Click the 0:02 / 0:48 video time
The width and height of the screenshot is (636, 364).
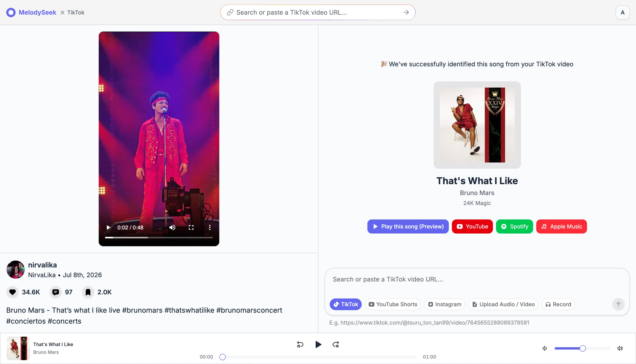pyautogui.click(x=130, y=227)
